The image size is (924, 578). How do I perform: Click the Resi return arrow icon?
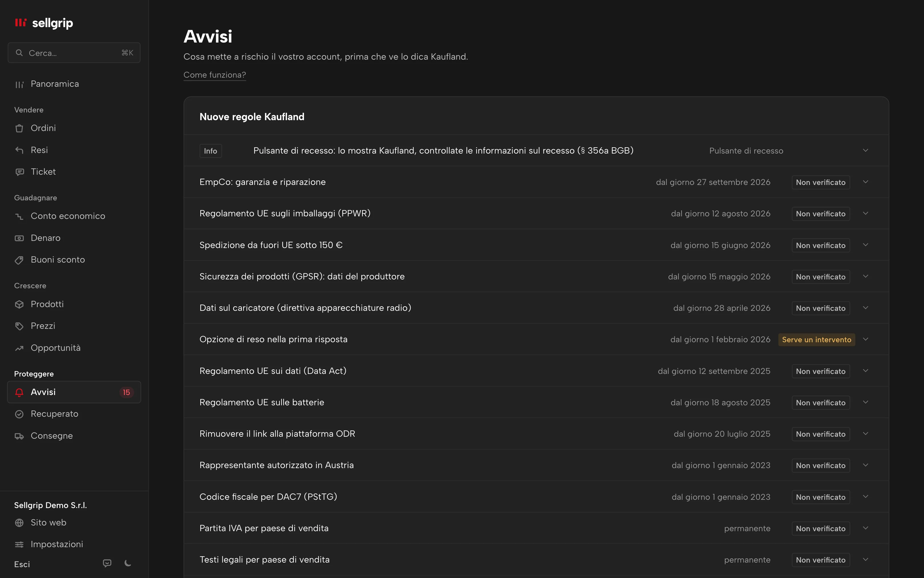click(x=19, y=150)
